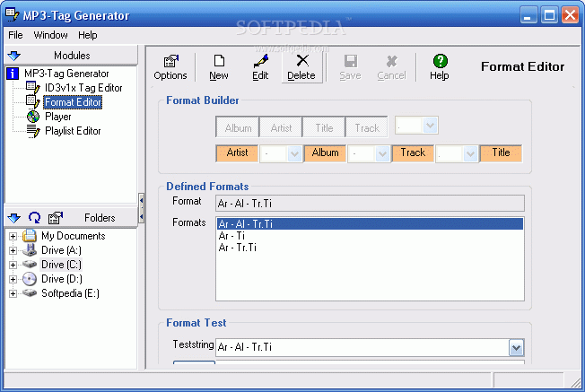Click the Modules panel blue arrow
This screenshot has width=585, height=392.
pyautogui.click(x=14, y=56)
